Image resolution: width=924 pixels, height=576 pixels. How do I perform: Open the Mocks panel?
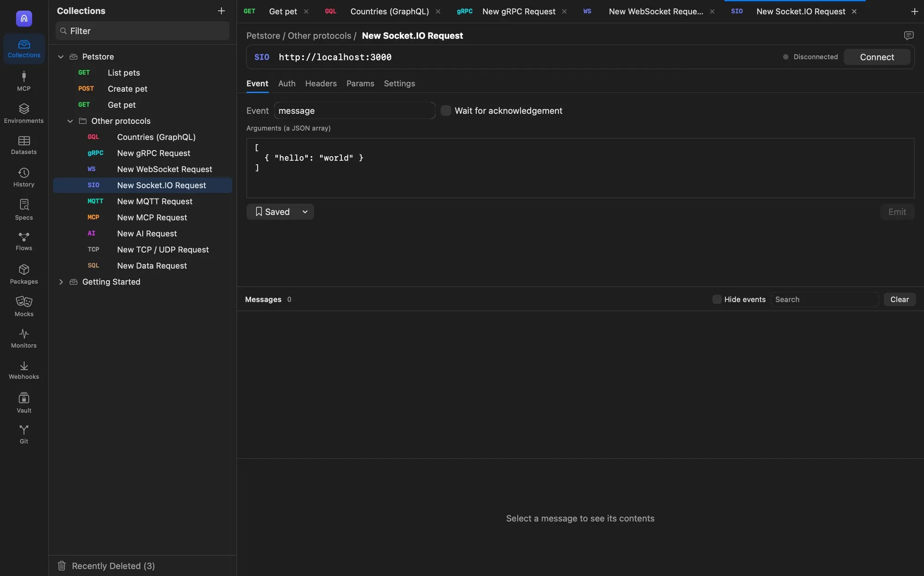click(x=24, y=306)
